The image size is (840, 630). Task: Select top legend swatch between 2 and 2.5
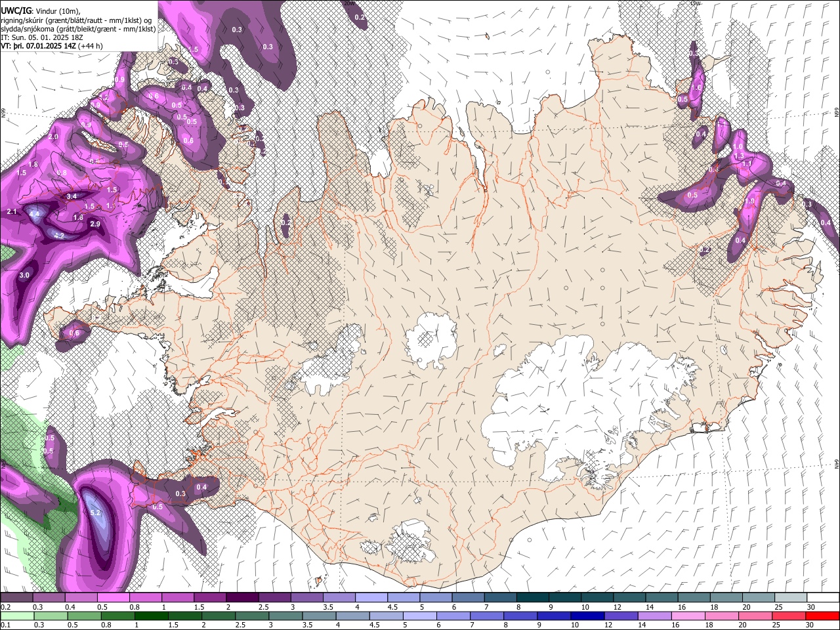241,598
